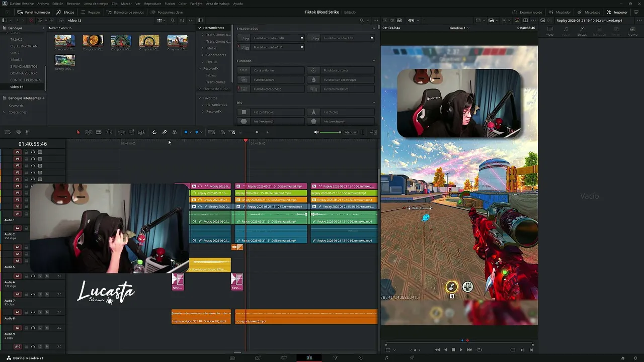The width and height of the screenshot is (644, 362).
Task: Toggle the Biblioteca de sonidos panel
Action: (x=125, y=12)
